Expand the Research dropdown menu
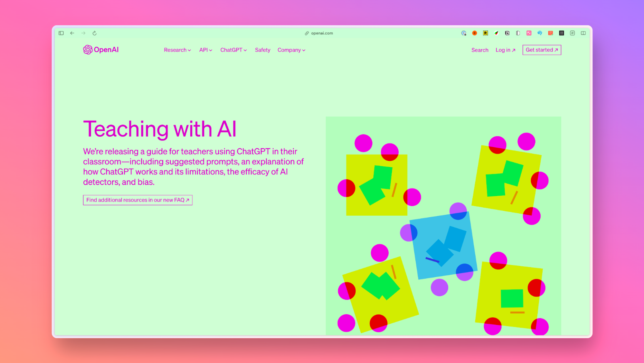Screen dimensions: 644x363 (177, 50)
